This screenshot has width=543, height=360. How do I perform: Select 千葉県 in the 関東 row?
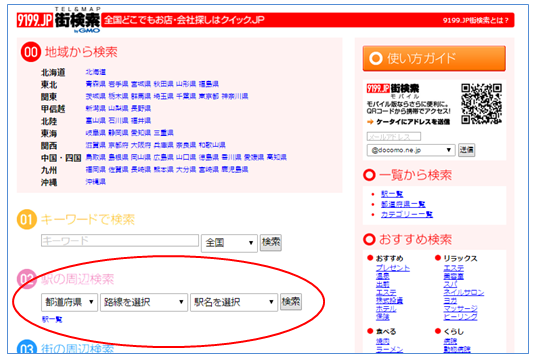[x=186, y=96]
